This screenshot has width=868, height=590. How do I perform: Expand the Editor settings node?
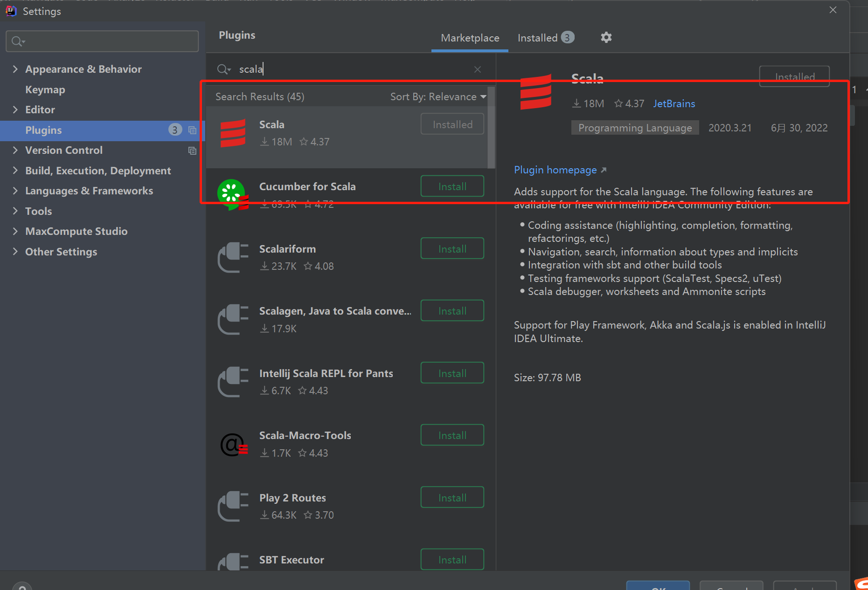point(15,110)
